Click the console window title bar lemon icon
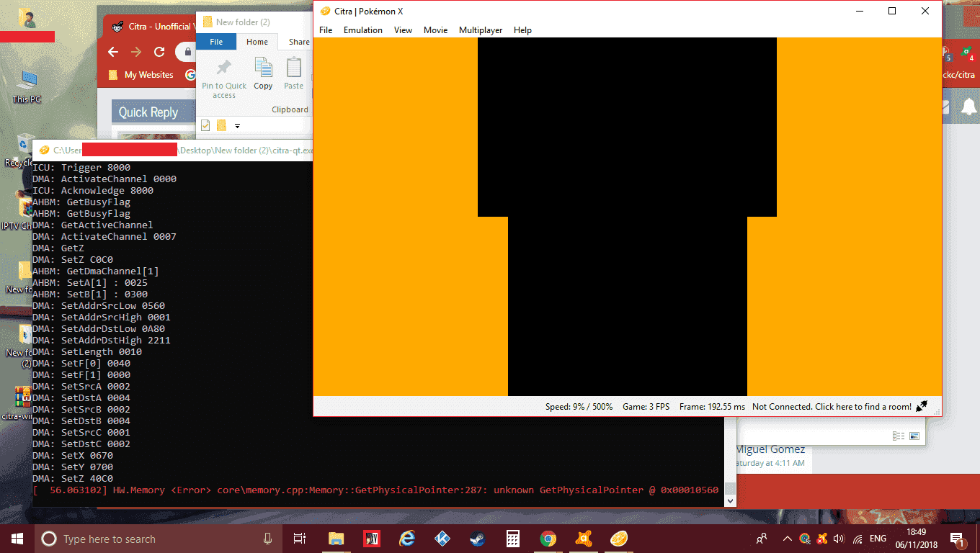The width and height of the screenshot is (980, 553). (x=44, y=150)
